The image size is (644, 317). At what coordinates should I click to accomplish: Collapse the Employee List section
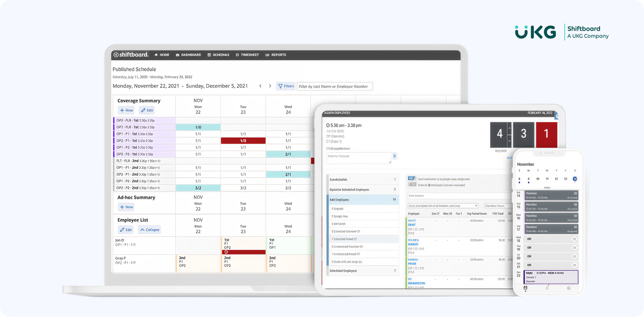pyautogui.click(x=150, y=230)
